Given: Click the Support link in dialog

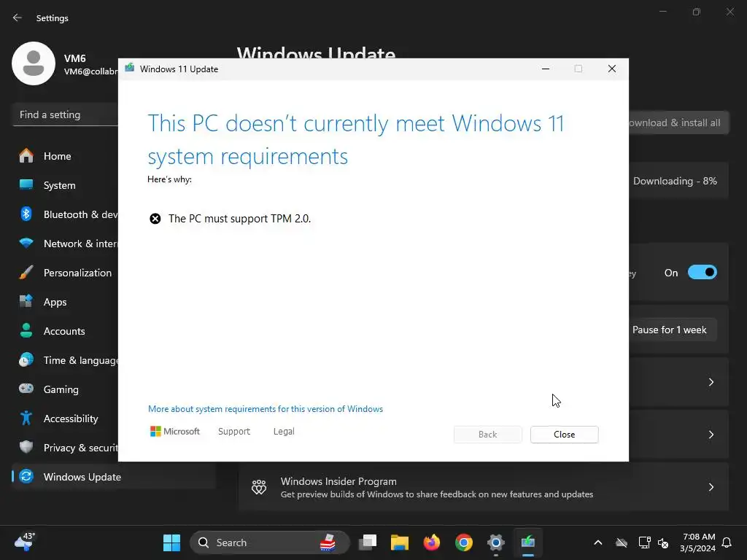Looking at the screenshot, I should (x=234, y=431).
